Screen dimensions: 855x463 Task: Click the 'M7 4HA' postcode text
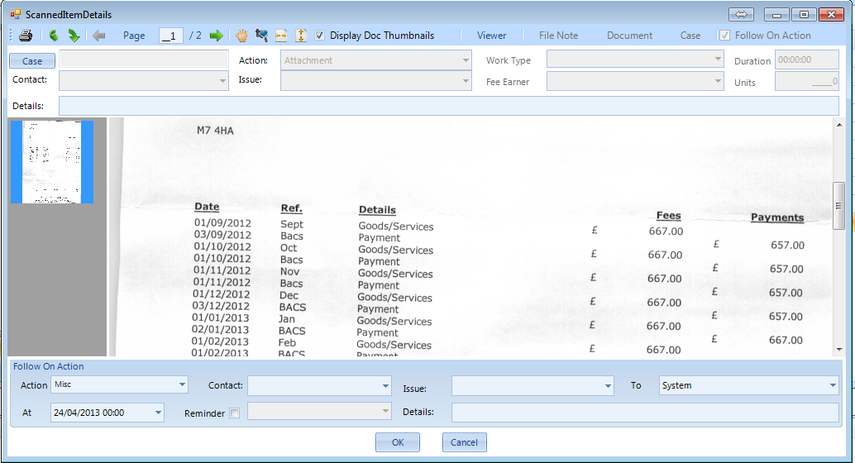click(x=215, y=131)
